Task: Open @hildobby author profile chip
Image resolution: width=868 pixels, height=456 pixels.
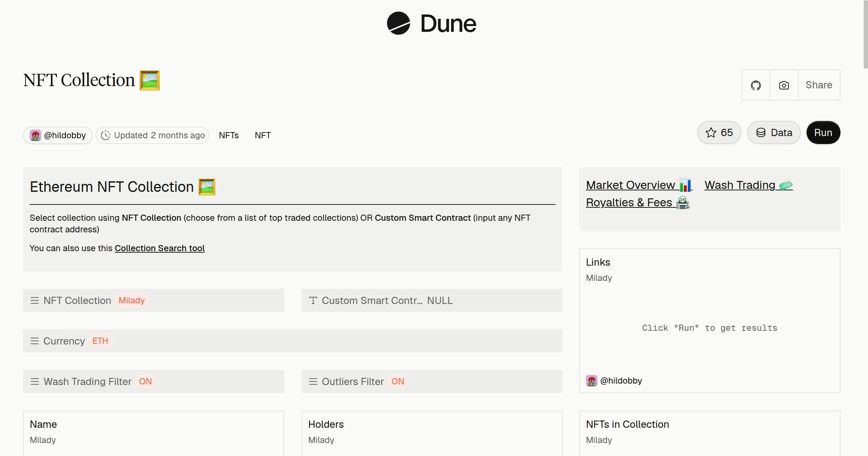Action: (58, 135)
